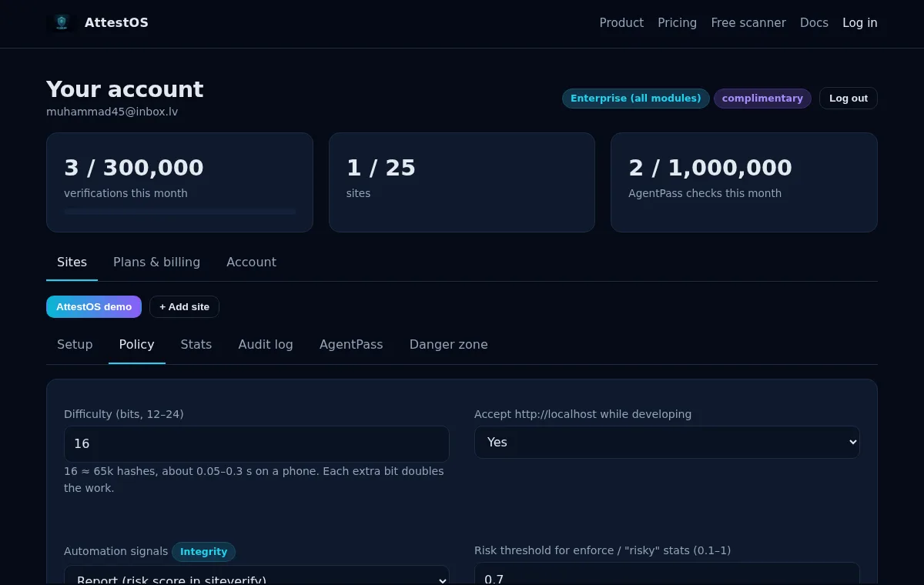Click the Log out button
This screenshot has height=585, width=924.
tap(849, 99)
